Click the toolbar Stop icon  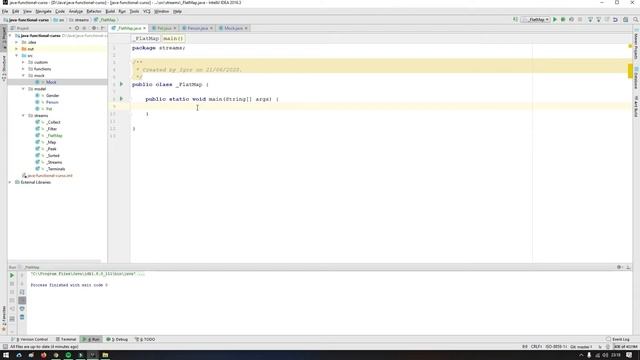click(580, 20)
